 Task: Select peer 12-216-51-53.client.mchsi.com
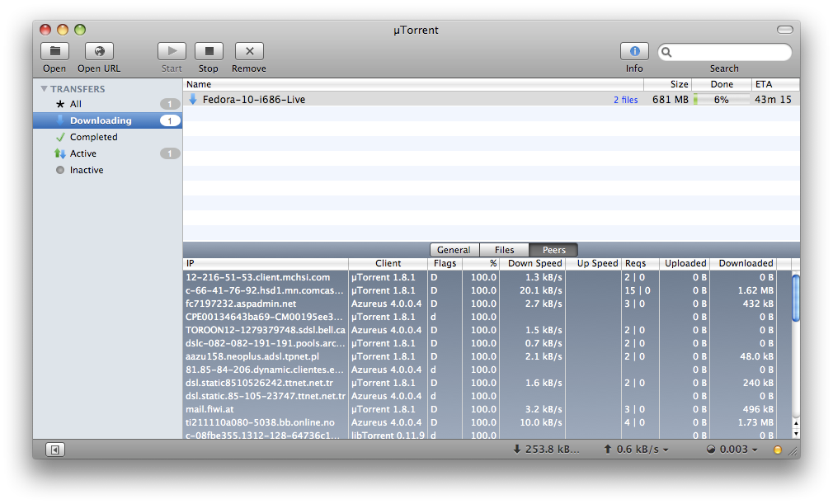tap(257, 277)
